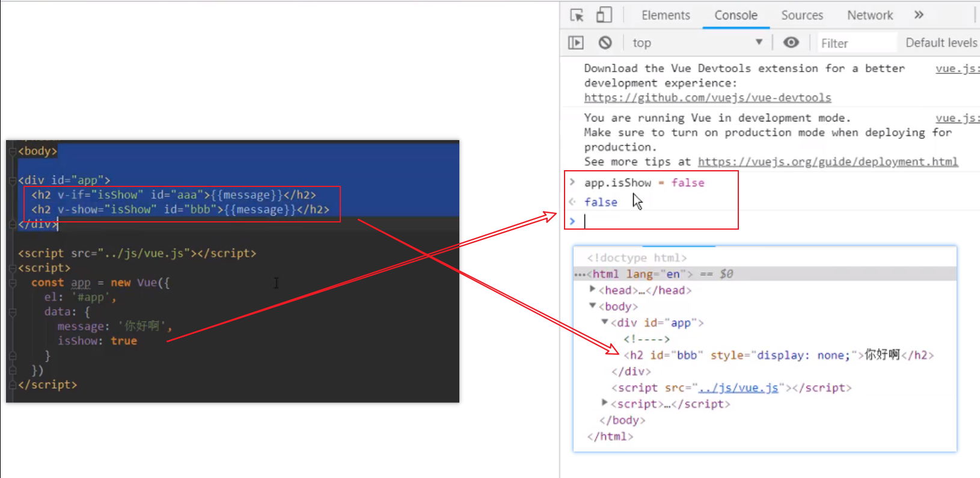Image resolution: width=980 pixels, height=478 pixels.
Task: Go to the Network tab
Action: pyautogui.click(x=870, y=15)
